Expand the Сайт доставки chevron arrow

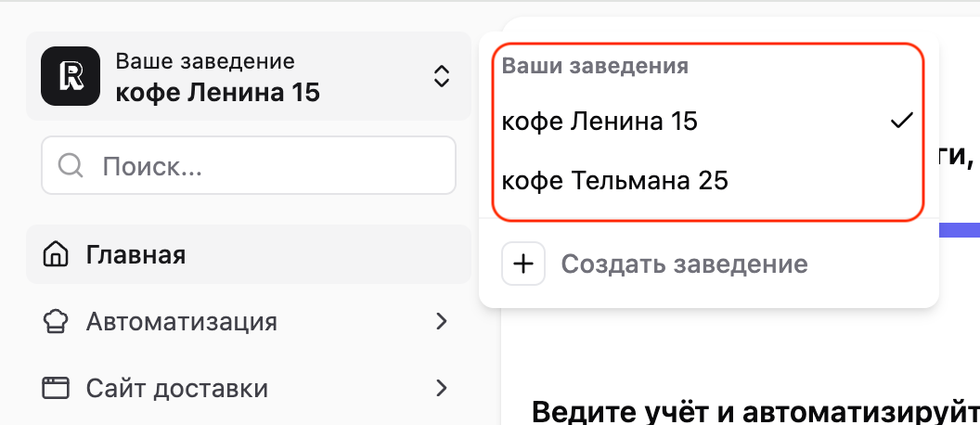442,387
